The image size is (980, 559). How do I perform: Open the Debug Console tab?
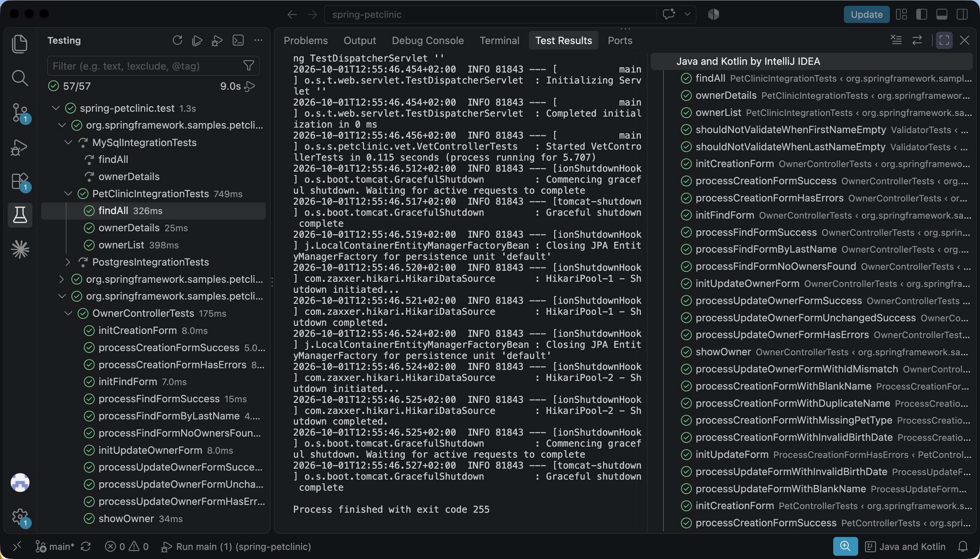pyautogui.click(x=427, y=40)
